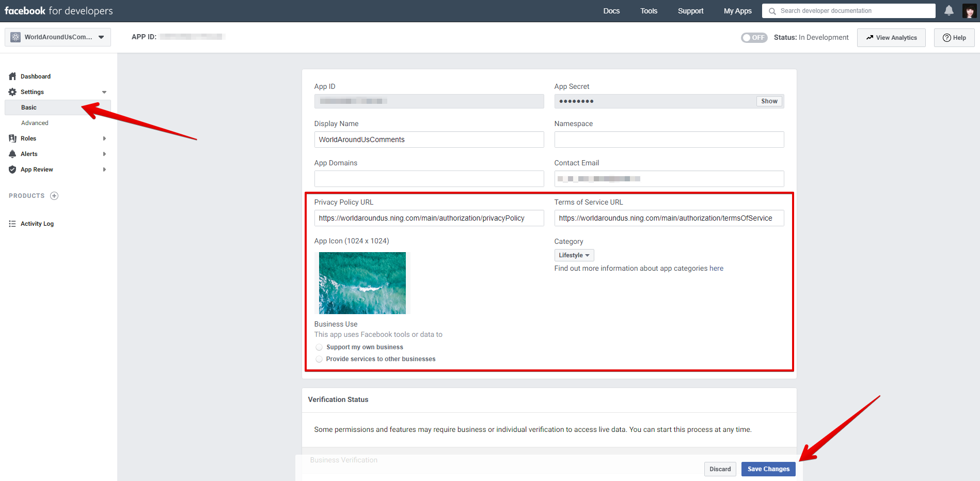Follow the app categories information link
The height and width of the screenshot is (481, 980).
point(639,269)
